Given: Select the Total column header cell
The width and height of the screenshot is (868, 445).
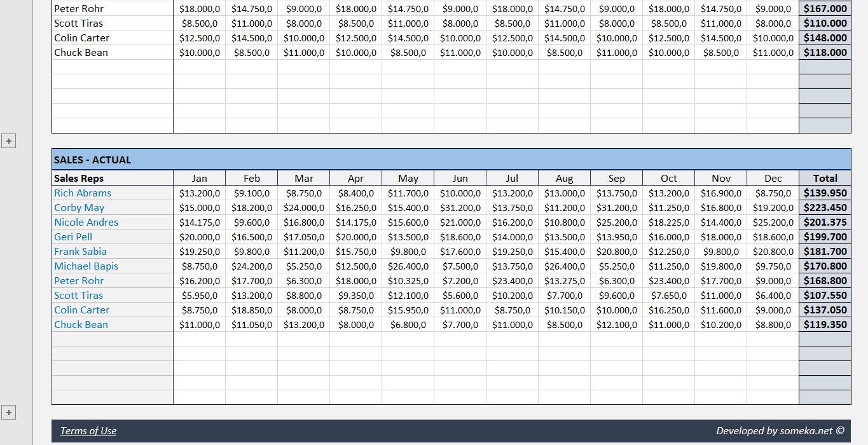Looking at the screenshot, I should click(824, 178).
